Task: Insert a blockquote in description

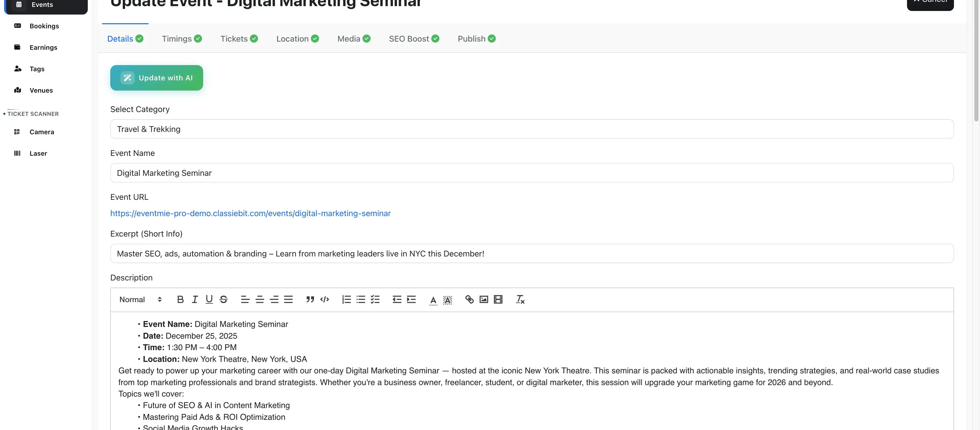Action: pos(310,300)
